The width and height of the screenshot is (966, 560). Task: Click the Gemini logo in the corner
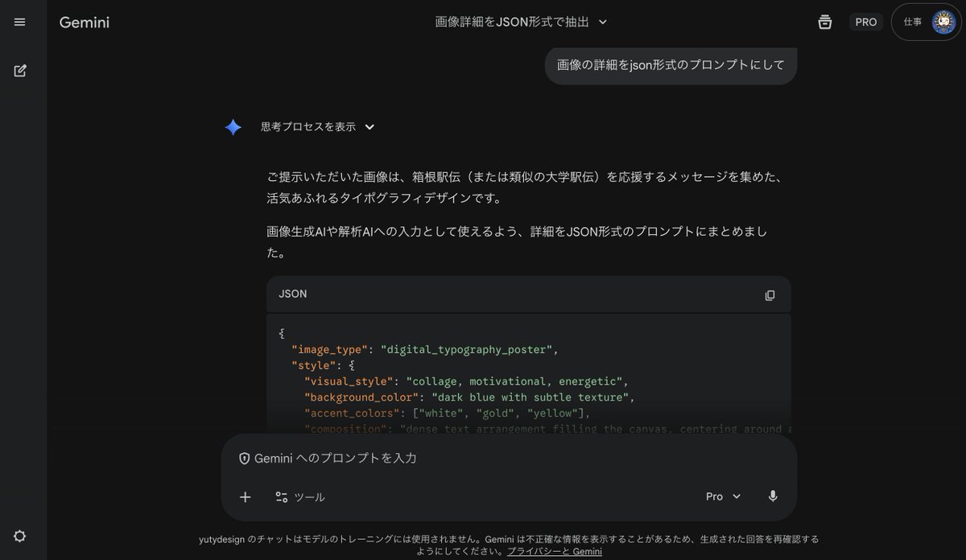click(84, 23)
